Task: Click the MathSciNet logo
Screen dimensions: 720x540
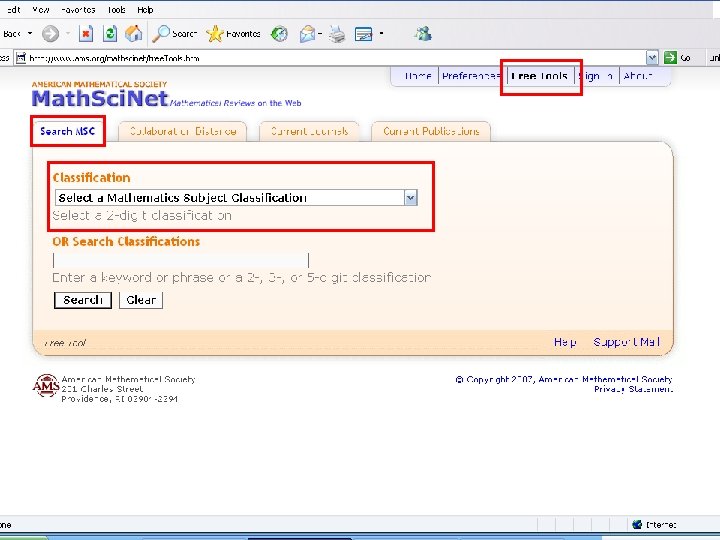Action: click(x=100, y=98)
